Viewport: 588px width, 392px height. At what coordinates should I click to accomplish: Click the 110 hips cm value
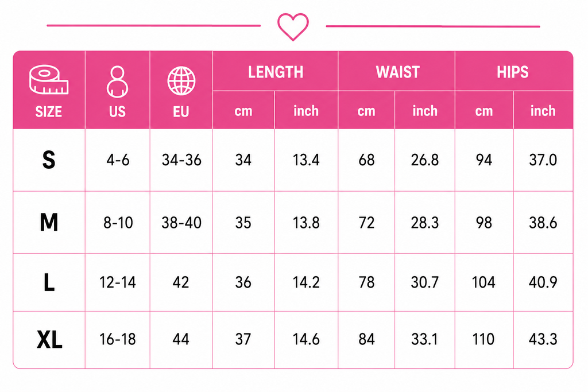tap(483, 340)
